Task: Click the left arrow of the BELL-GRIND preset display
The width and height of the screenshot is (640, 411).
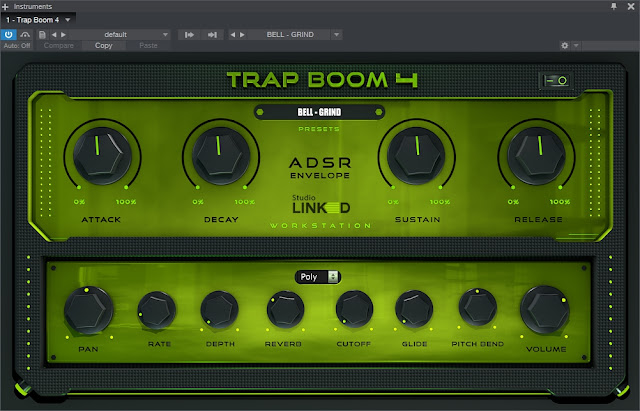Action: pyautogui.click(x=260, y=112)
